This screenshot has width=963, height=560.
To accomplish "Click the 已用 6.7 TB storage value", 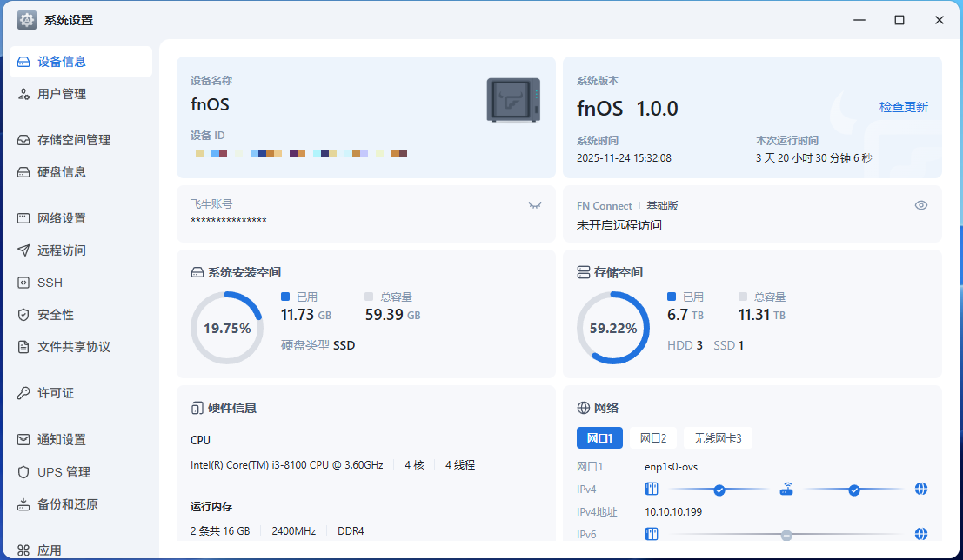I will coord(685,315).
